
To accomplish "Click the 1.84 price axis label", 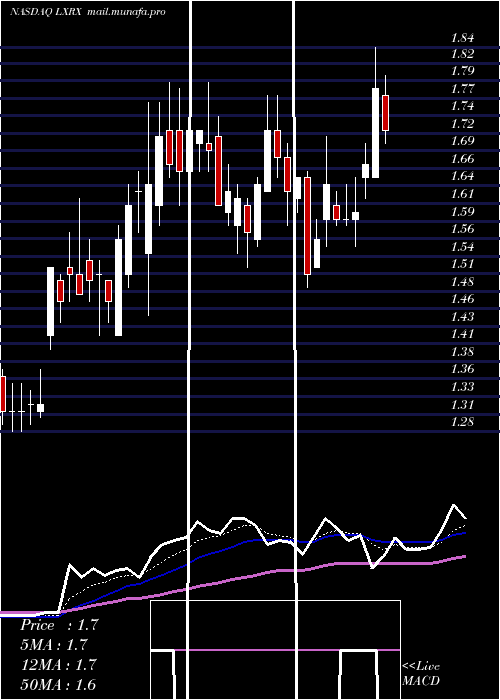I will pos(462,38).
